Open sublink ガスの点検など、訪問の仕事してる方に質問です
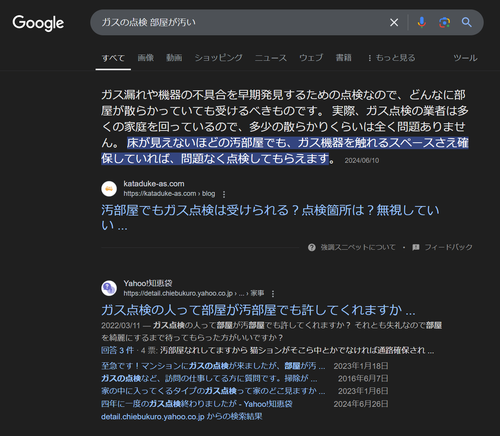Image resolution: width=500 pixels, height=436 pixels. coord(209,379)
